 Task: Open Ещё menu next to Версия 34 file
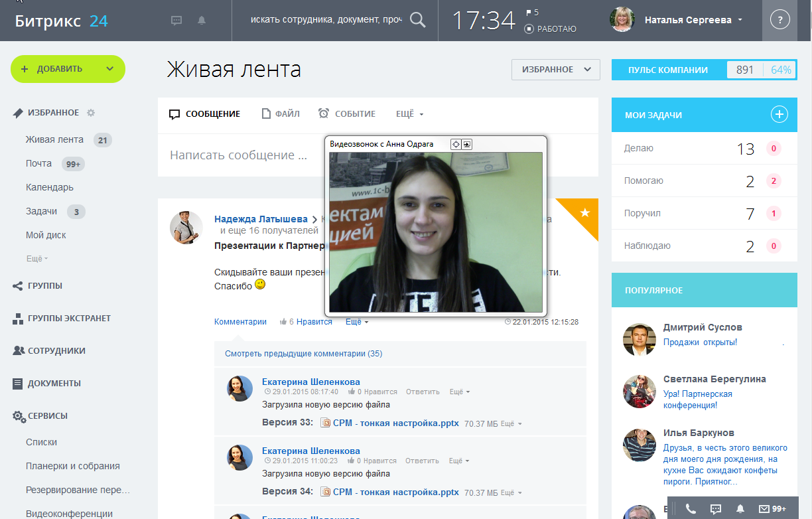coord(511,492)
